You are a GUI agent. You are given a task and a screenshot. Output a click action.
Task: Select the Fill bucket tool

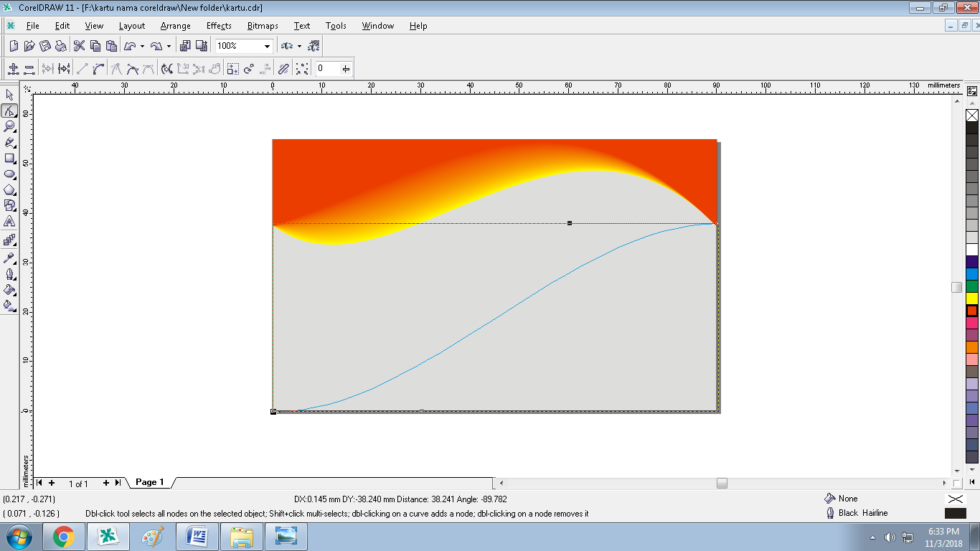[x=10, y=289]
